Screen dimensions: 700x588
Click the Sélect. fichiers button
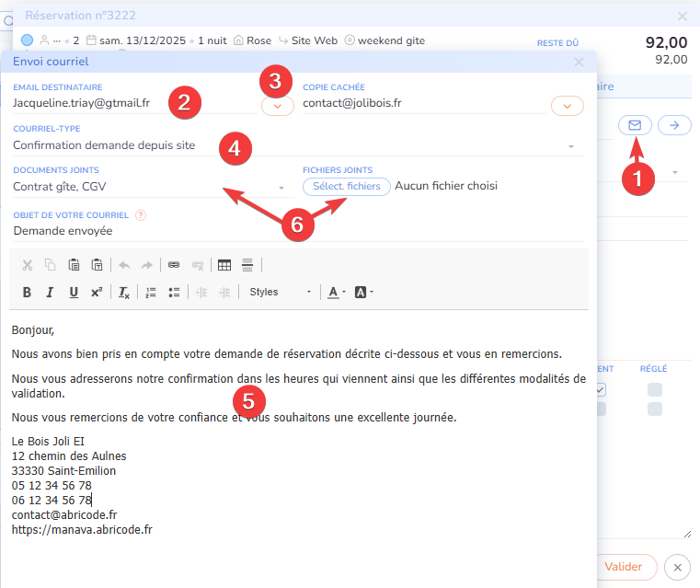pyautogui.click(x=346, y=186)
